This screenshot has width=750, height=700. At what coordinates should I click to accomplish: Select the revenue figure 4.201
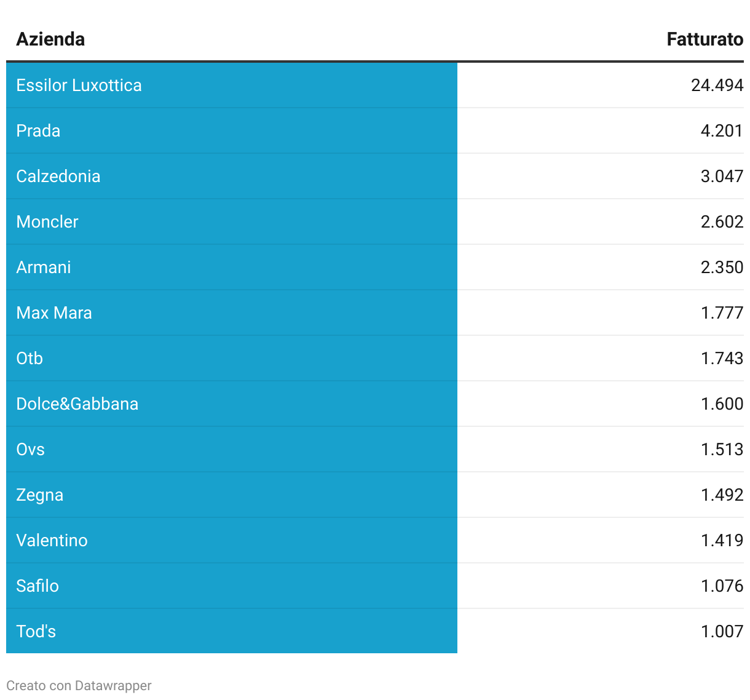click(722, 131)
